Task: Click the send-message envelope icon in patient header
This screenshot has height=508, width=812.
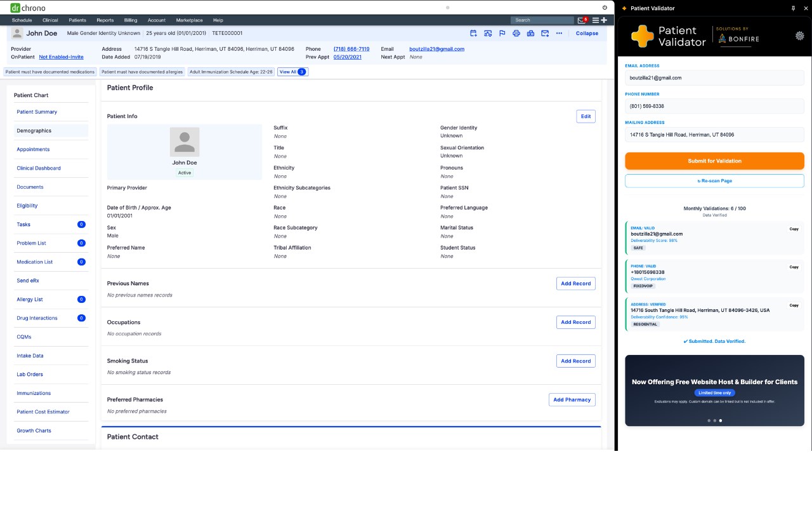Action: tap(545, 33)
